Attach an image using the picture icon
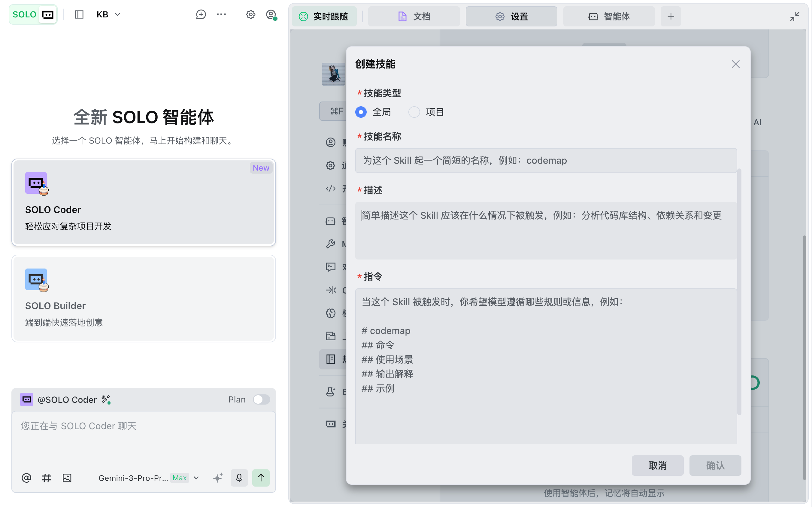The width and height of the screenshot is (812, 507). 67,478
